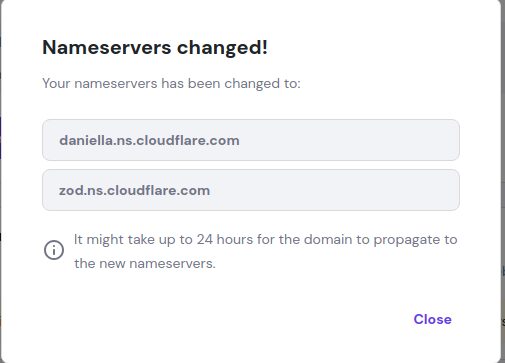The image size is (505, 363).
Task: Select the daniella.ns.cloudflare.com nameserver field
Action: [x=251, y=140]
